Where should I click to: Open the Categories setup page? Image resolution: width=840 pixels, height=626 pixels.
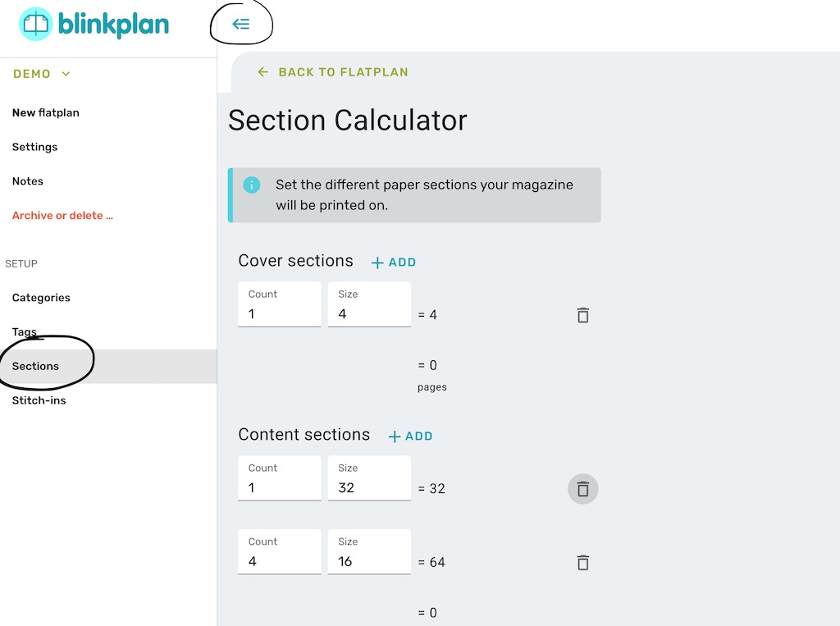[x=41, y=298]
